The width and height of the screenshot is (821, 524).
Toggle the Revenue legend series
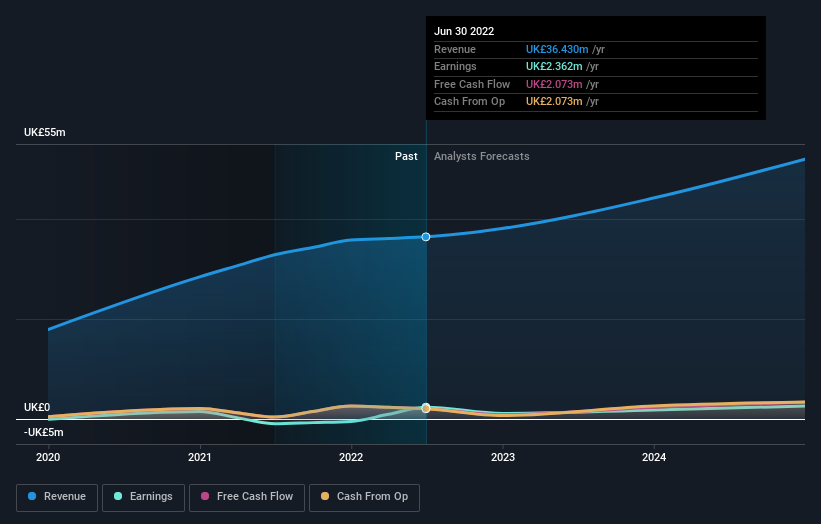tap(57, 497)
